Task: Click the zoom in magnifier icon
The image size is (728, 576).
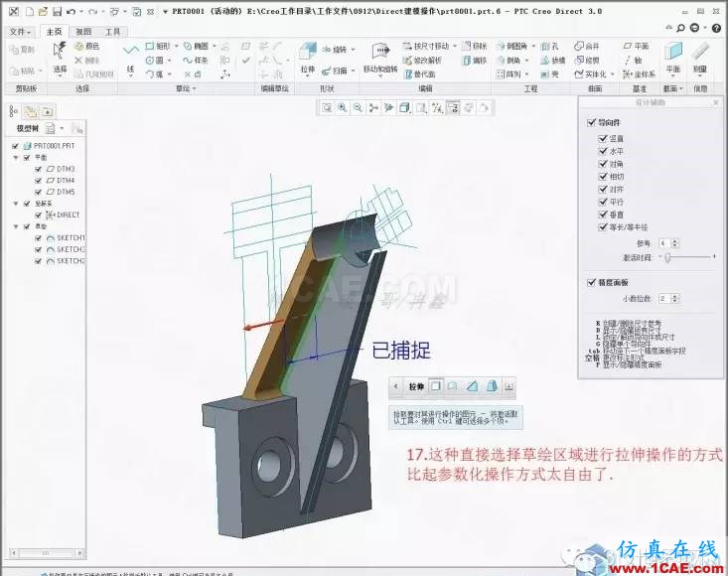Action: coord(343,108)
